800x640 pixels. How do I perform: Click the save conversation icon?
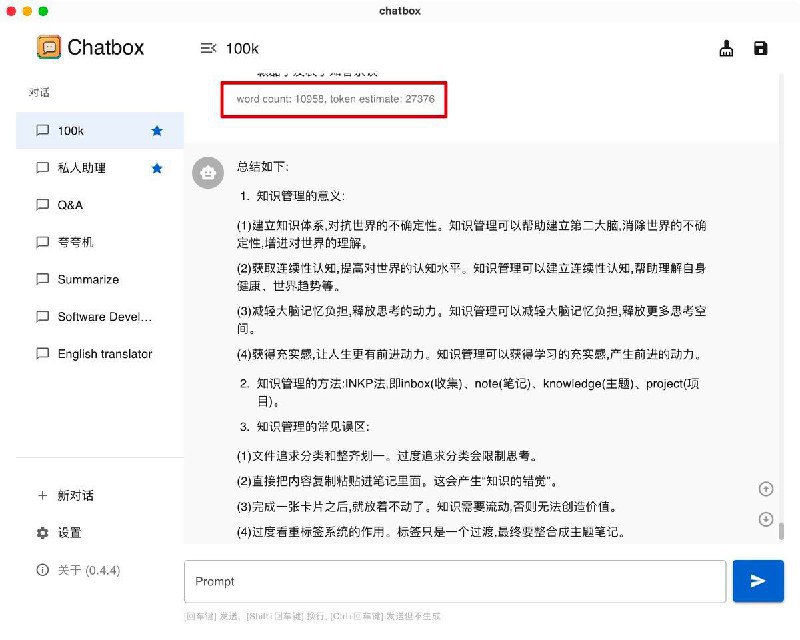point(760,48)
